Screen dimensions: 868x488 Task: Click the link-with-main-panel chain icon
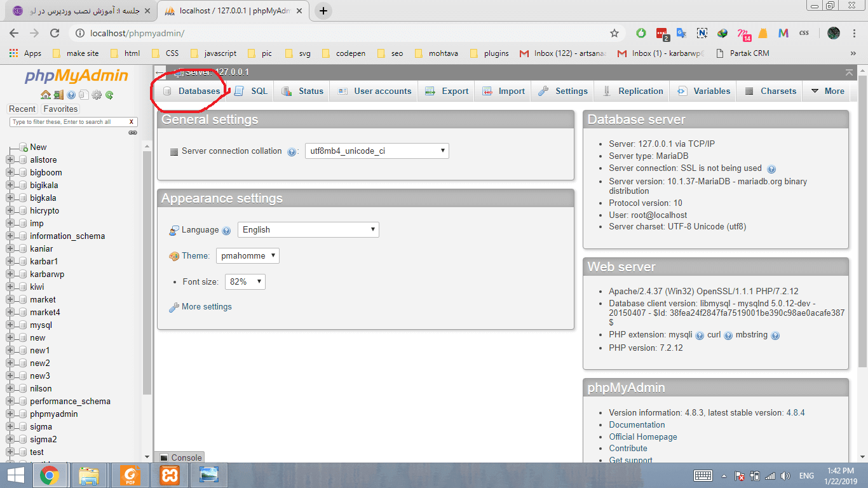point(133,133)
